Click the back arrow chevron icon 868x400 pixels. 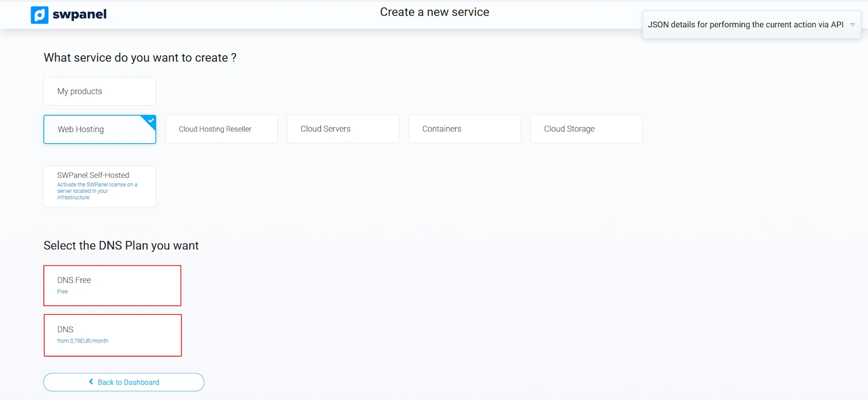coord(91,382)
